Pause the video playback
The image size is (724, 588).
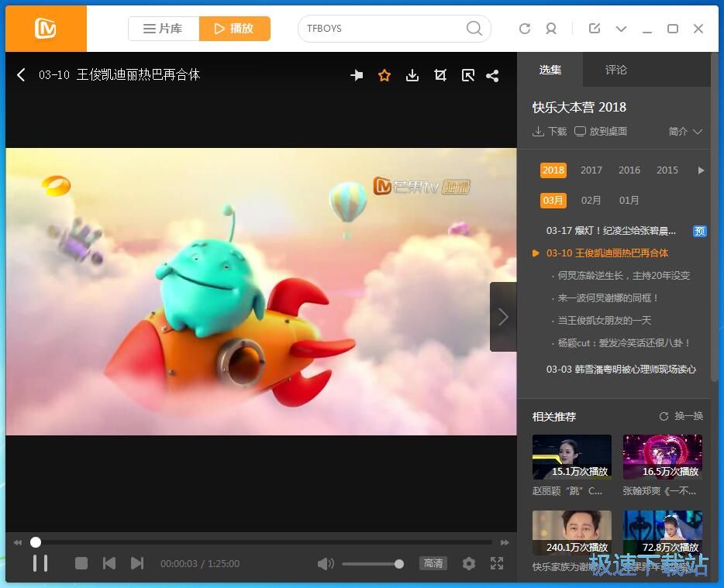click(40, 563)
